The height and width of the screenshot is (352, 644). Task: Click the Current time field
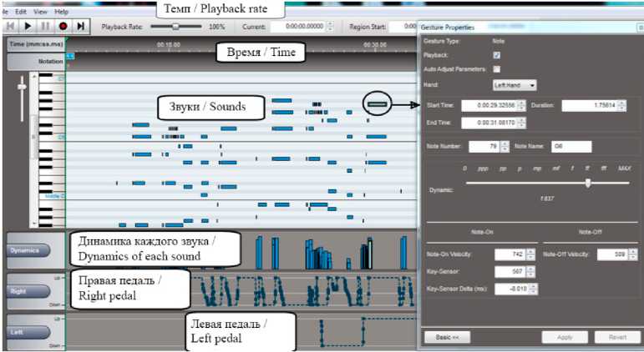pos(298,27)
